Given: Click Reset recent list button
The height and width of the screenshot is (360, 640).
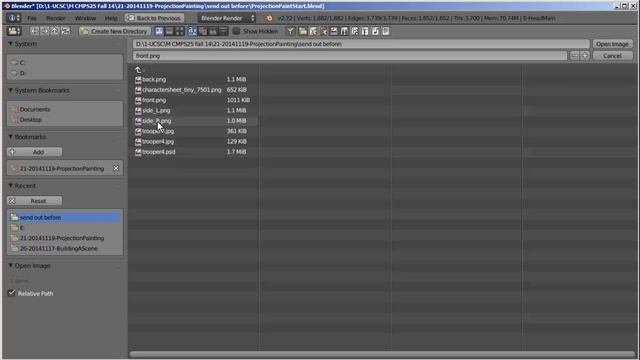Looking at the screenshot, I should coord(34,201).
